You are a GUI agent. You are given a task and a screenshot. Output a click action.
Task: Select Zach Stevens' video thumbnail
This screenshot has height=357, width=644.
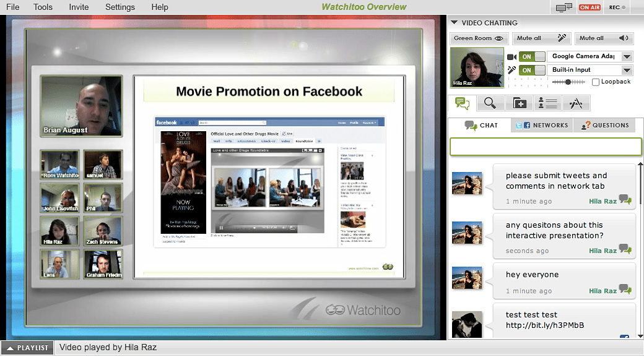pos(103,231)
